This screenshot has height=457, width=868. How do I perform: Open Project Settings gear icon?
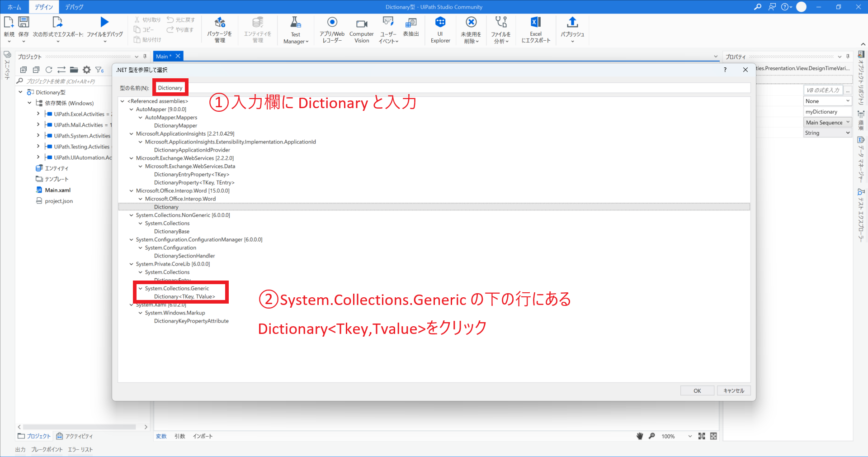click(87, 70)
